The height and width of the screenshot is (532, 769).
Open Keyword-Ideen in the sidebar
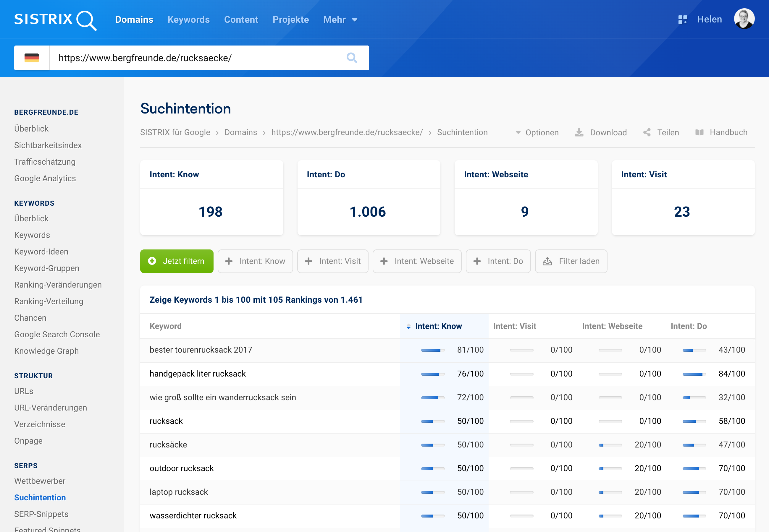[41, 252]
